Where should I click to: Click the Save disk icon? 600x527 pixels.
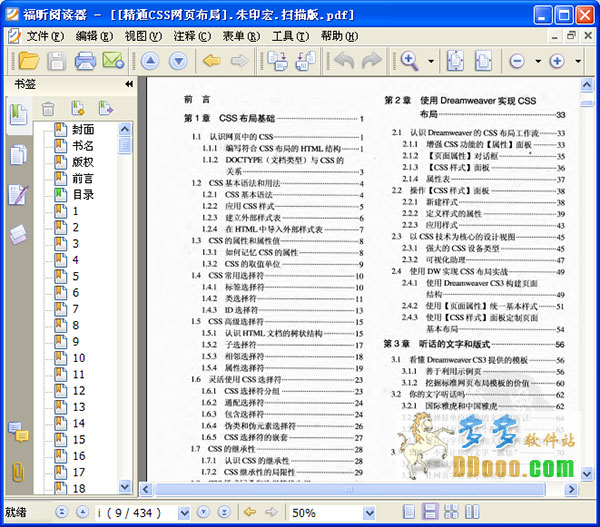57,60
